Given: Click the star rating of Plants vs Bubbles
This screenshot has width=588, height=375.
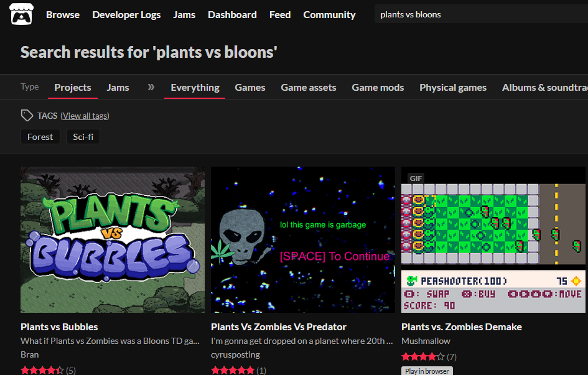Looking at the screenshot, I should [42, 371].
